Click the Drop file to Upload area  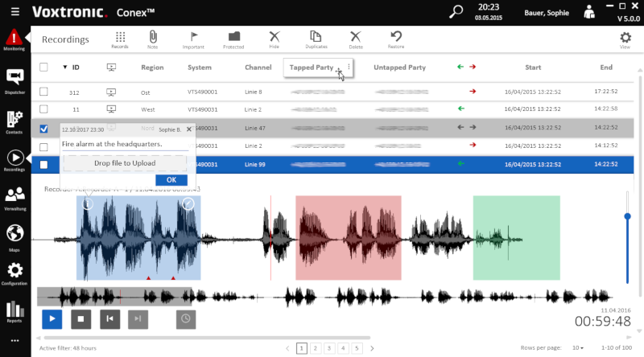click(125, 163)
